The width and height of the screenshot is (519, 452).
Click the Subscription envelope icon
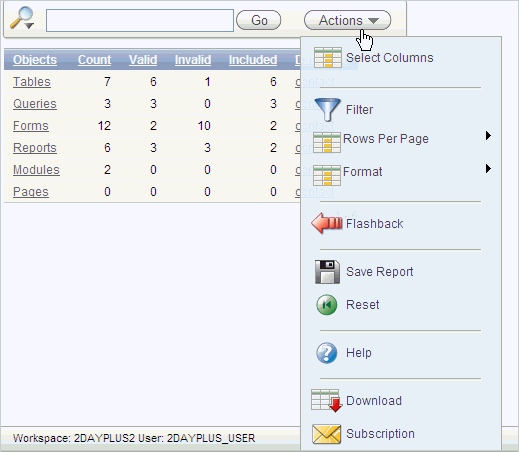coord(327,434)
